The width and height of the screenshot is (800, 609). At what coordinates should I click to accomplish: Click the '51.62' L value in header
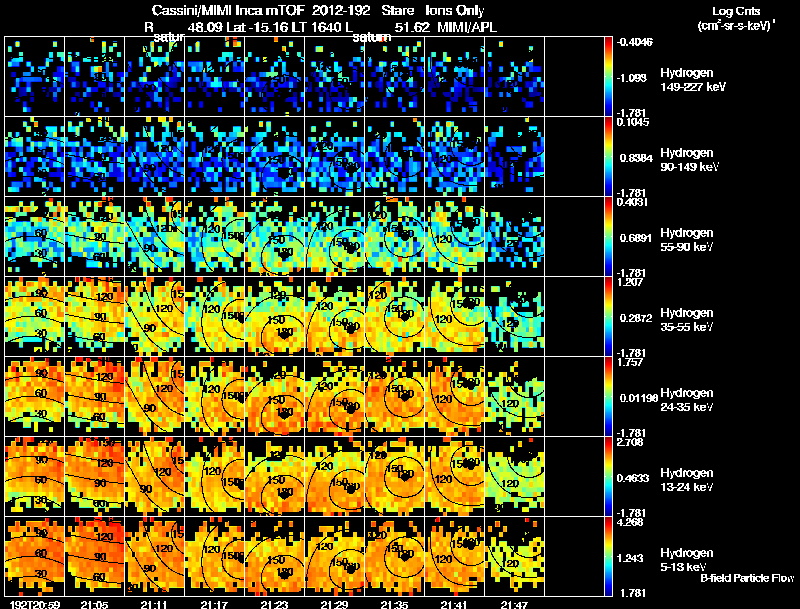coord(412,27)
